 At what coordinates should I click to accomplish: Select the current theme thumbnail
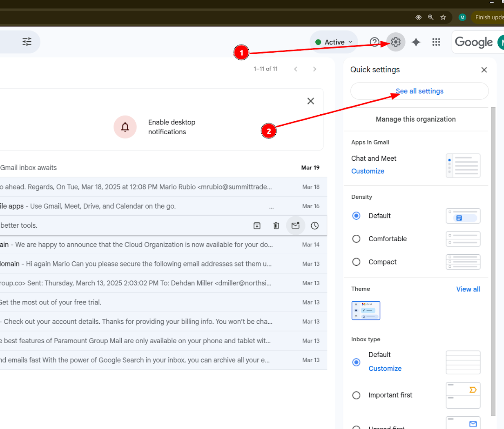366,310
